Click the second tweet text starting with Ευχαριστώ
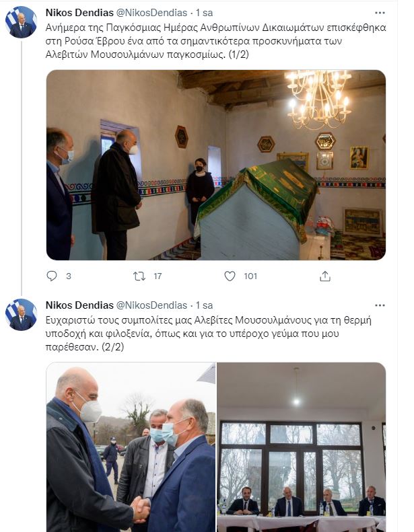 [x=209, y=334]
